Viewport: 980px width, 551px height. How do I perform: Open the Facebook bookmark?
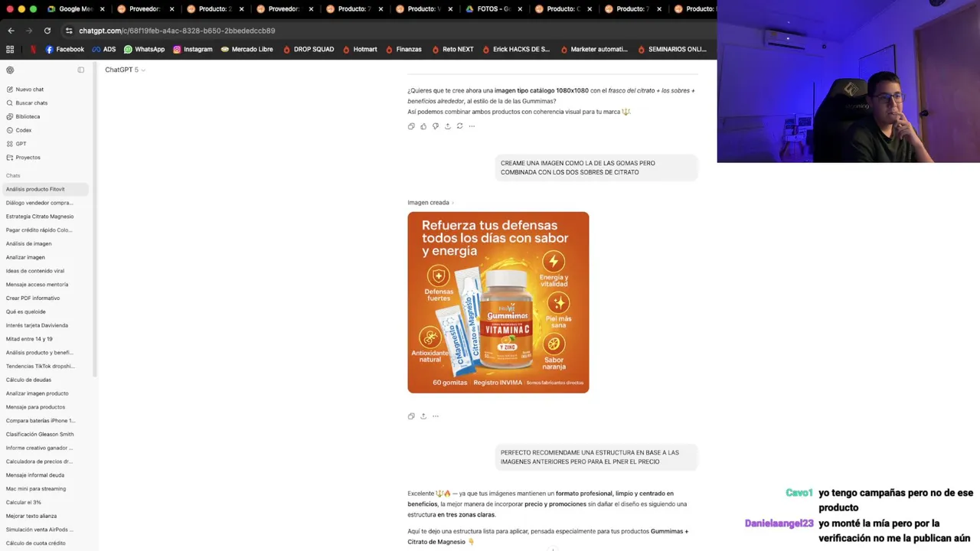click(65, 49)
